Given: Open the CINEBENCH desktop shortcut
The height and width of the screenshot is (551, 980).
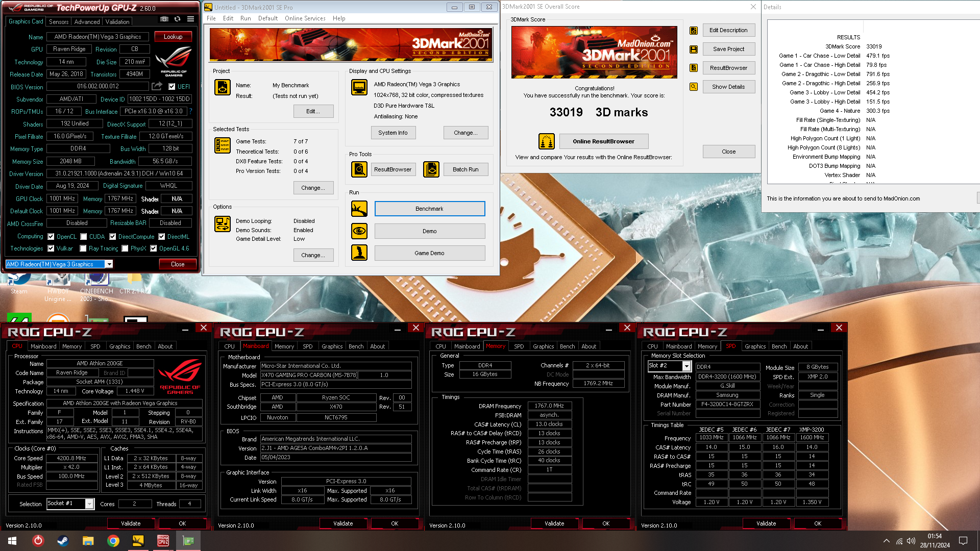Looking at the screenshot, I should 96,288.
